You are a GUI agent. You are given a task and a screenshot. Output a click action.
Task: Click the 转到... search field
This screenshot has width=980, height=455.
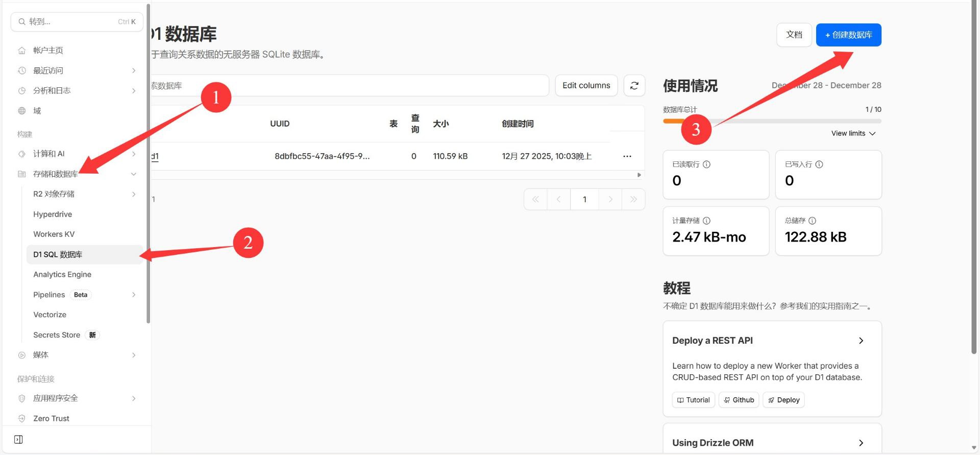point(77,22)
